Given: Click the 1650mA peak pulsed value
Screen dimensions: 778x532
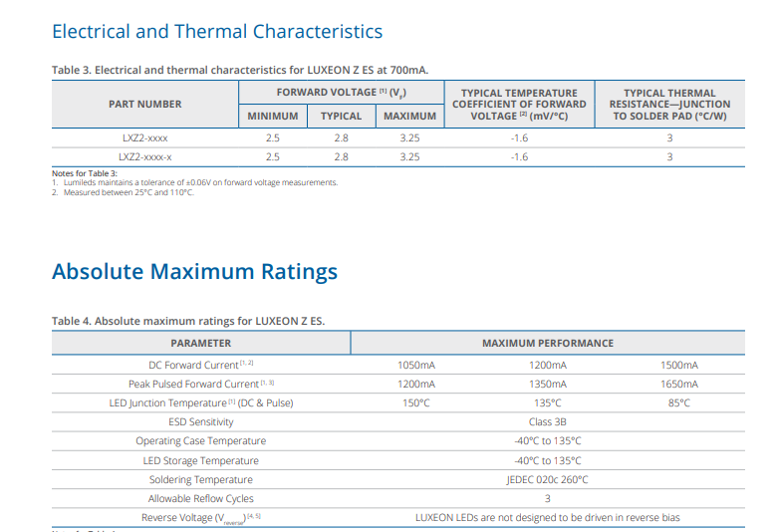Looking at the screenshot, I should click(679, 385).
